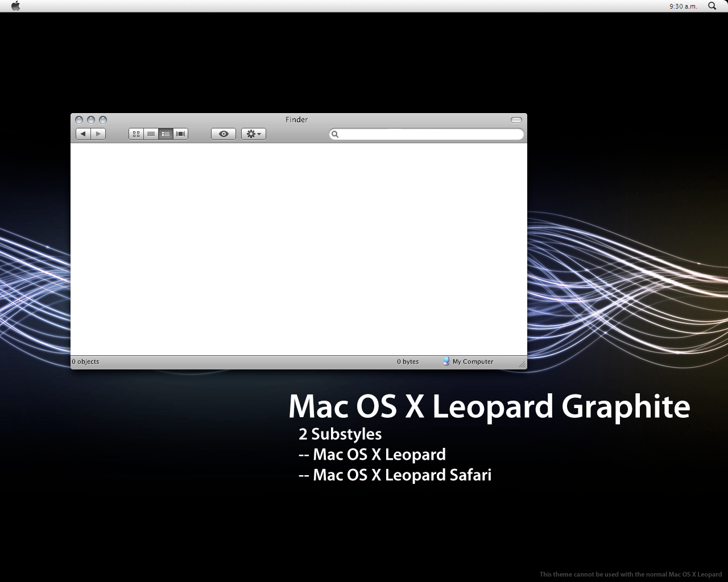Viewport: 728px width, 582px height.
Task: Click the 0 bytes status text
Action: click(408, 361)
